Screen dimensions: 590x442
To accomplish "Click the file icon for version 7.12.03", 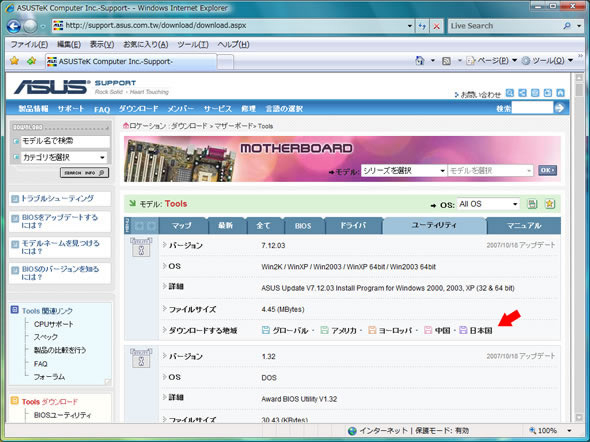I will point(141,247).
